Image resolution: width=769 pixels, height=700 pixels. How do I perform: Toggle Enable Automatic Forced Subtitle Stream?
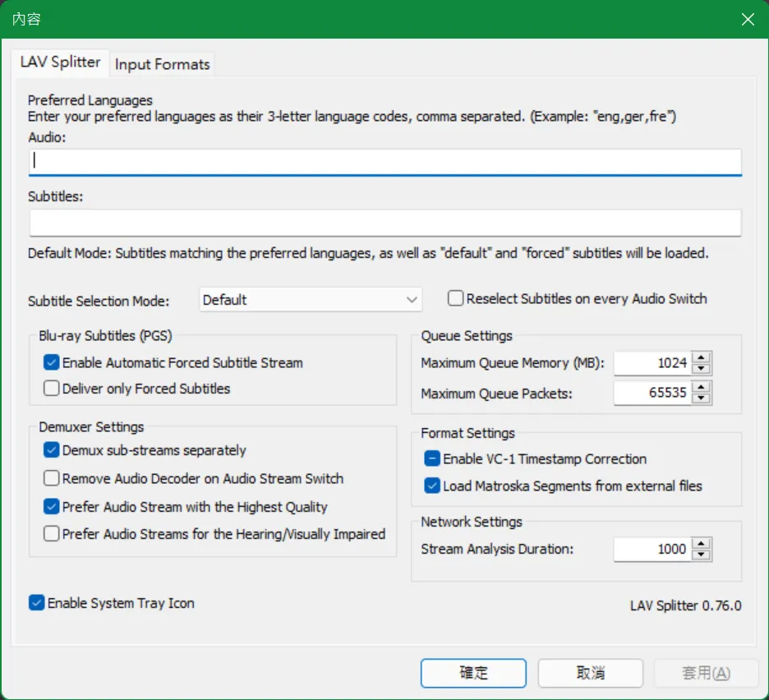[x=52, y=362]
